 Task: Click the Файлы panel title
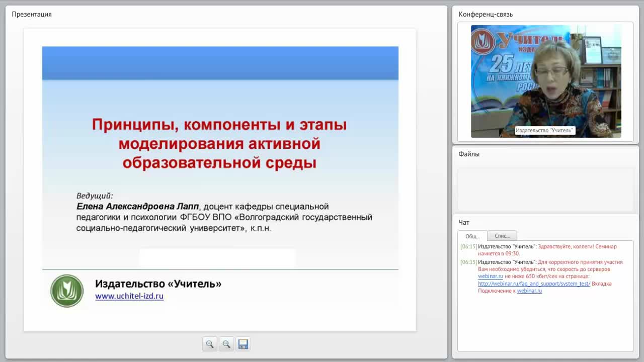coord(469,154)
